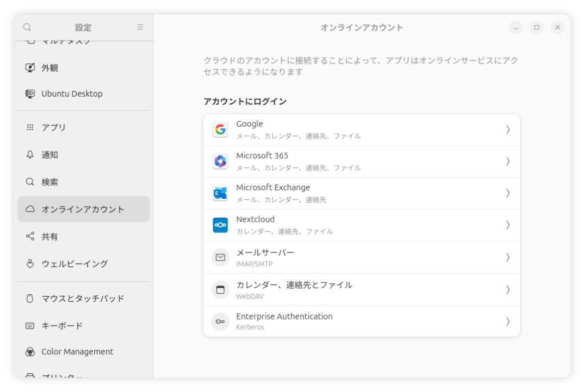Screen dimensions: 585x392
Task: Expand the Nextcloud row chevron
Action: coord(507,225)
